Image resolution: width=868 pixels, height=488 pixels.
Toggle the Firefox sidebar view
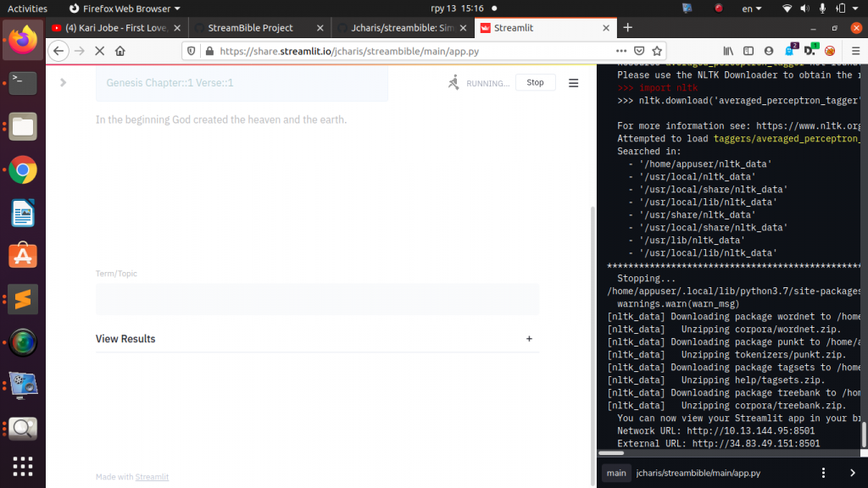point(748,51)
